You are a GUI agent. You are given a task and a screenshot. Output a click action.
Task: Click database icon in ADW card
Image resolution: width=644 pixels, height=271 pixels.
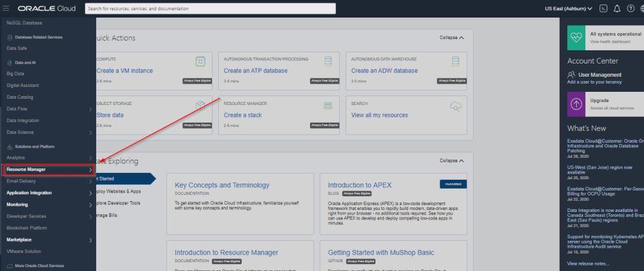[455, 62]
